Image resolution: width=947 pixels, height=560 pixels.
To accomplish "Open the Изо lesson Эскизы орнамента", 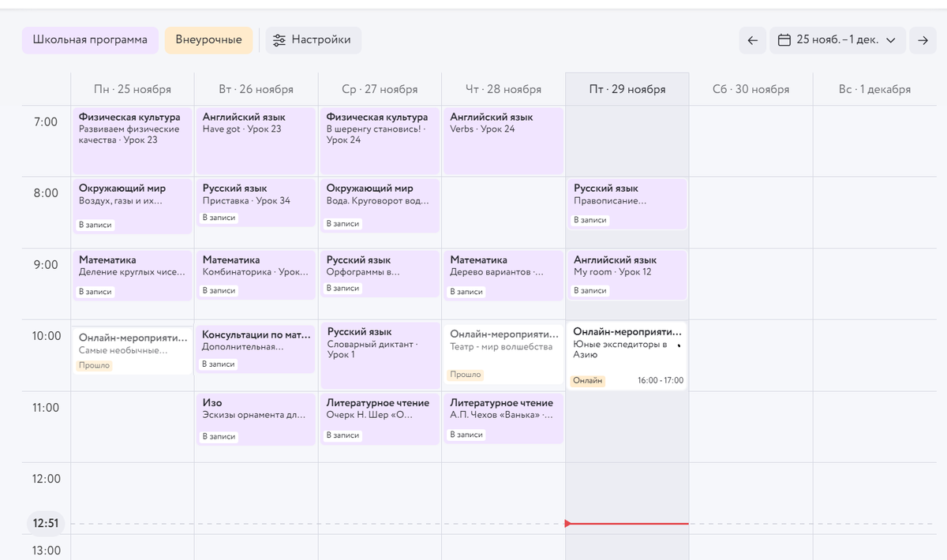I will pos(256,418).
